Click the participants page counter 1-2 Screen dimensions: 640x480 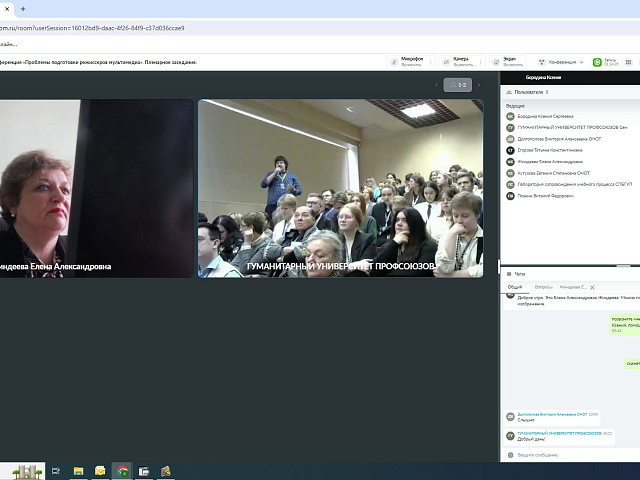pos(458,85)
